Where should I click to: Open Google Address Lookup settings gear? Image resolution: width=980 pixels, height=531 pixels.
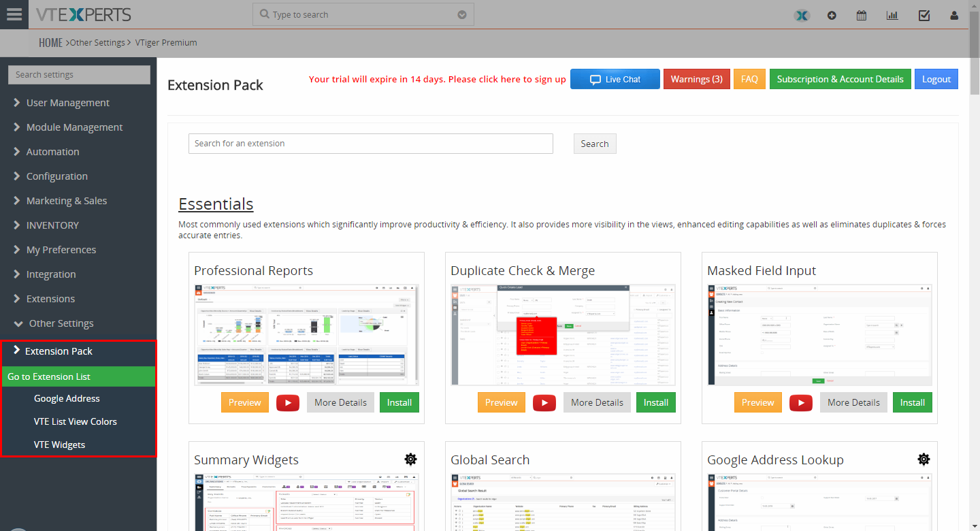(x=924, y=459)
